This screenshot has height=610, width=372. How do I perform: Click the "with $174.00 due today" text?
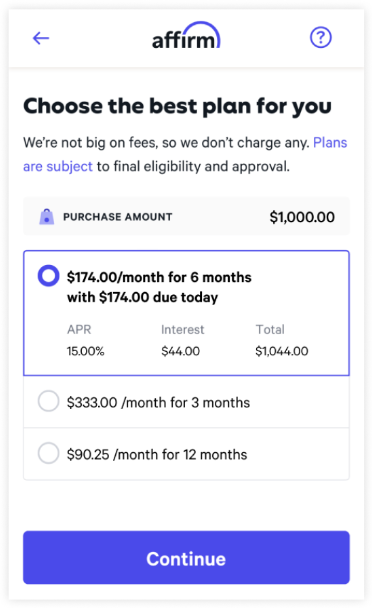pyautogui.click(x=142, y=298)
